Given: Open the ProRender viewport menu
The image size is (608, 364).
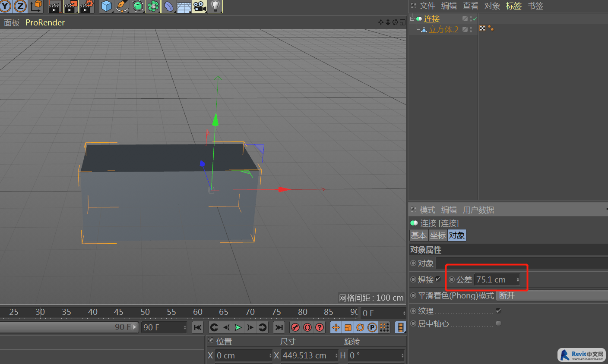Looking at the screenshot, I should click(x=45, y=22).
